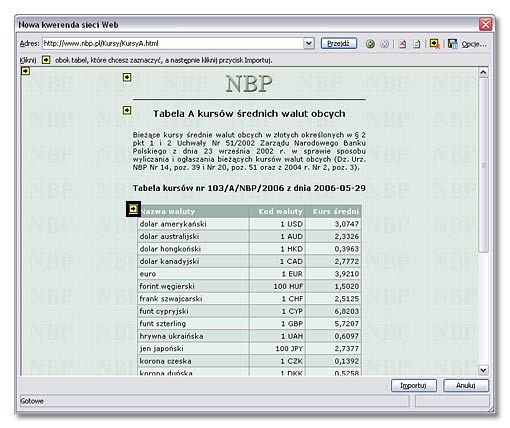Click Anuluj to cancel the web query

[x=466, y=385]
